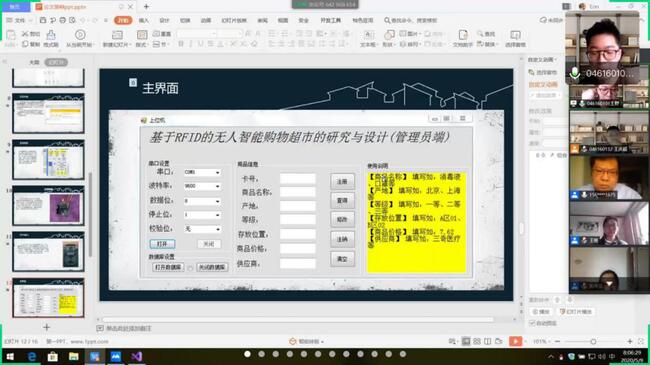Click the zoom slider handle in status bar
The image size is (650, 365).
(593, 341)
